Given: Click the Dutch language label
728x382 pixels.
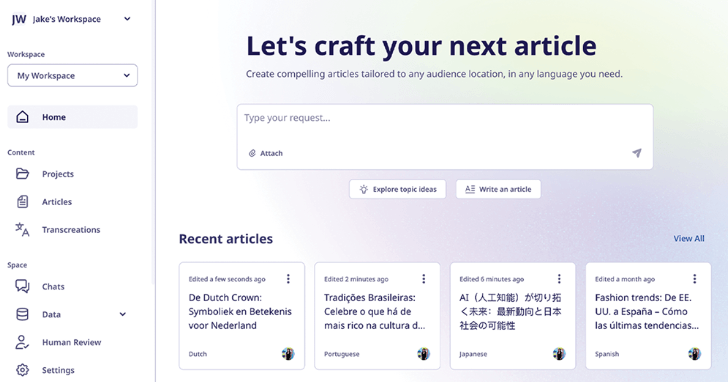Looking at the screenshot, I should tap(198, 354).
